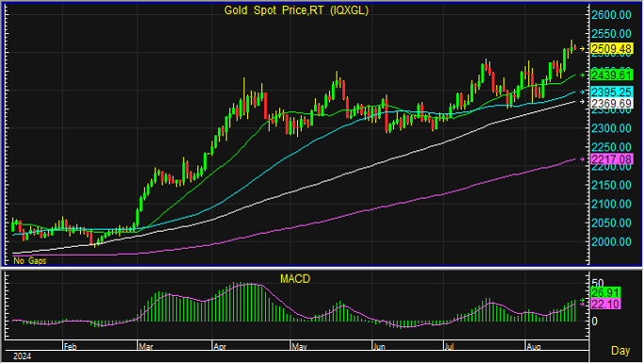Image resolution: width=644 pixels, height=364 pixels.
Task: Click the green 26.91 MACD value label
Action: [605, 293]
